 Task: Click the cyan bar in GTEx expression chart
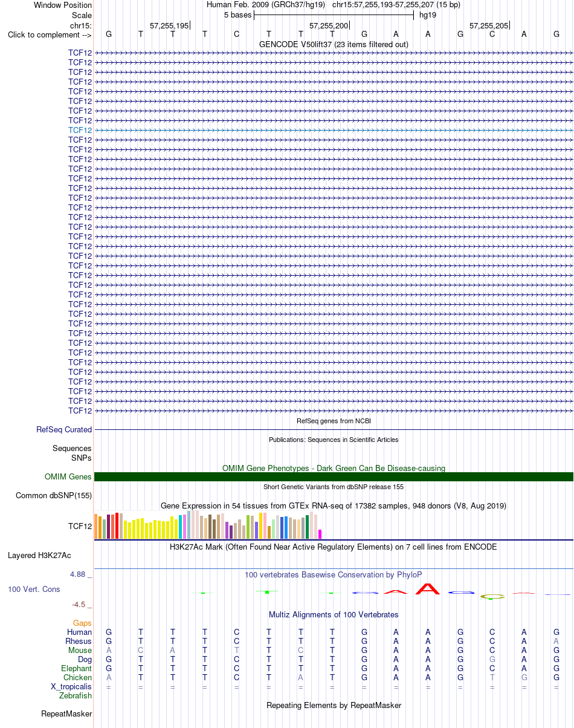point(181,527)
